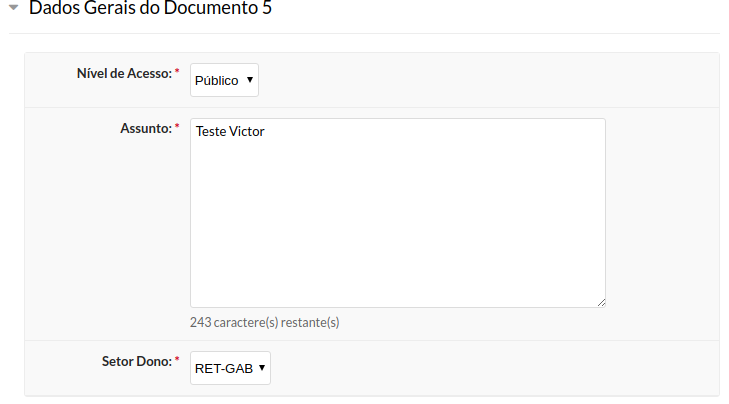Image resolution: width=729 pixels, height=404 pixels.
Task: Click the Teste Victor text in Assunto
Action: pos(230,132)
